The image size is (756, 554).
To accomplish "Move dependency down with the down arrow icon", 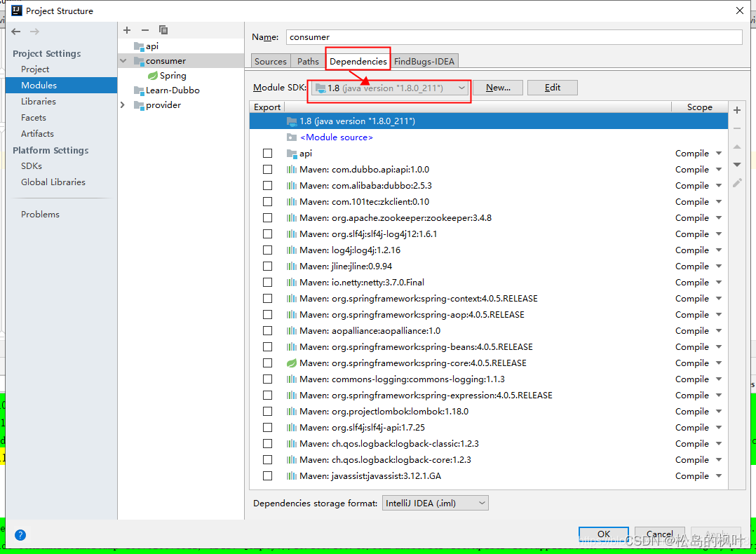I will (736, 164).
